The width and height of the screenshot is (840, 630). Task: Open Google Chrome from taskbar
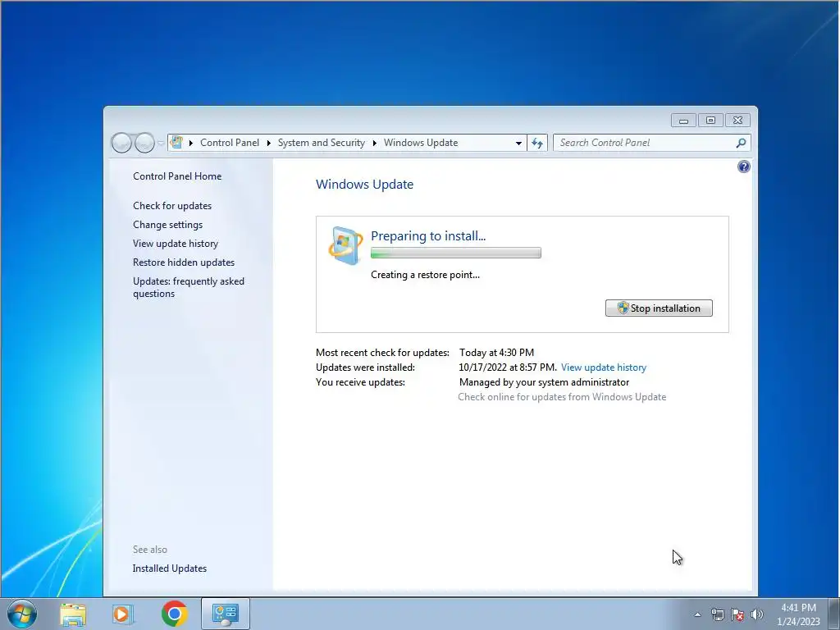[x=175, y=614]
